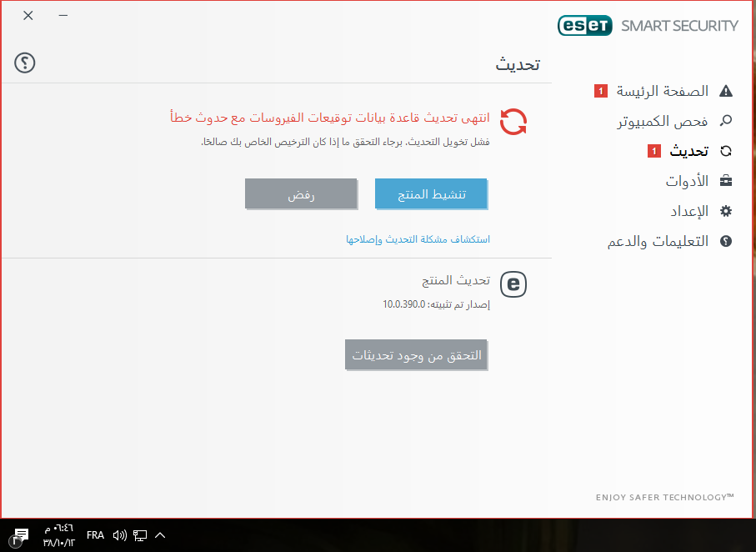
Task: Click the taskbar volume speaker icon
Action: [x=119, y=535]
